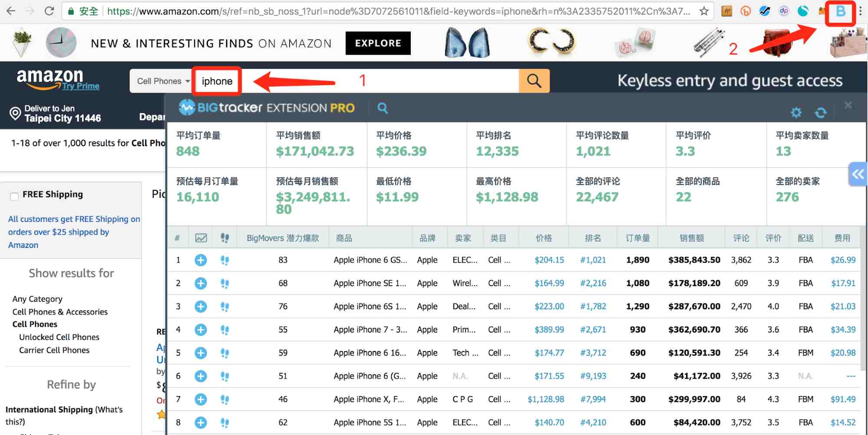Click the browser back arrow
This screenshot has height=435, width=868.
11,11
